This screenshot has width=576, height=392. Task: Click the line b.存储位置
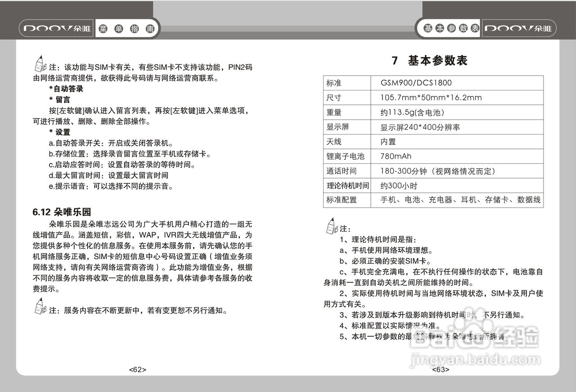(x=130, y=154)
